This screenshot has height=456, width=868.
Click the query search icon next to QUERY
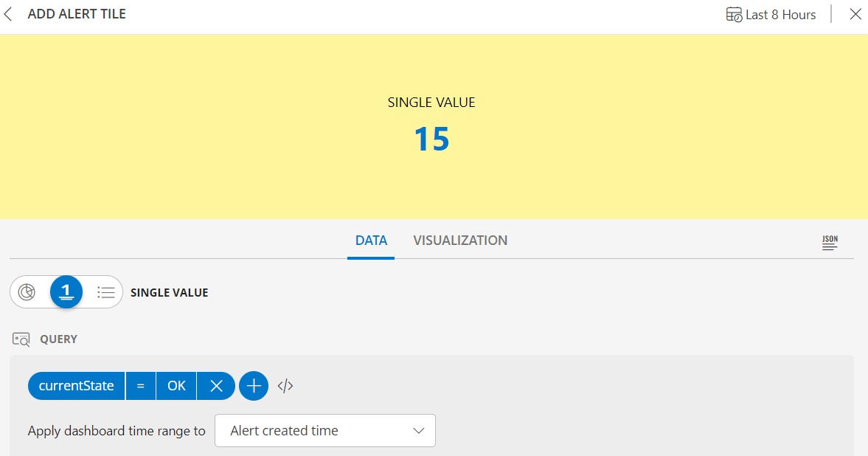(x=21, y=339)
